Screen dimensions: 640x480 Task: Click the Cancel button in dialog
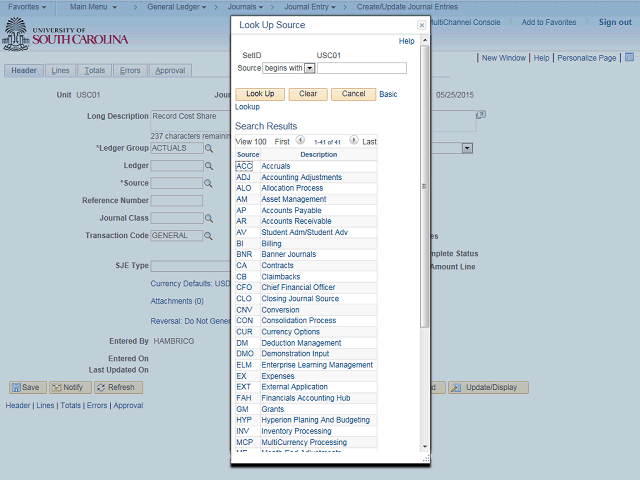coord(353,94)
